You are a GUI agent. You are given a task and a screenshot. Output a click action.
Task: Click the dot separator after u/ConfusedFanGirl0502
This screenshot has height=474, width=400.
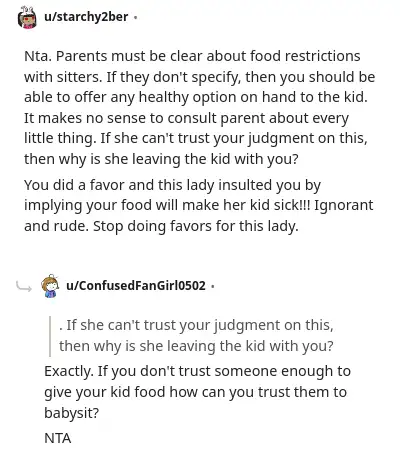point(213,286)
